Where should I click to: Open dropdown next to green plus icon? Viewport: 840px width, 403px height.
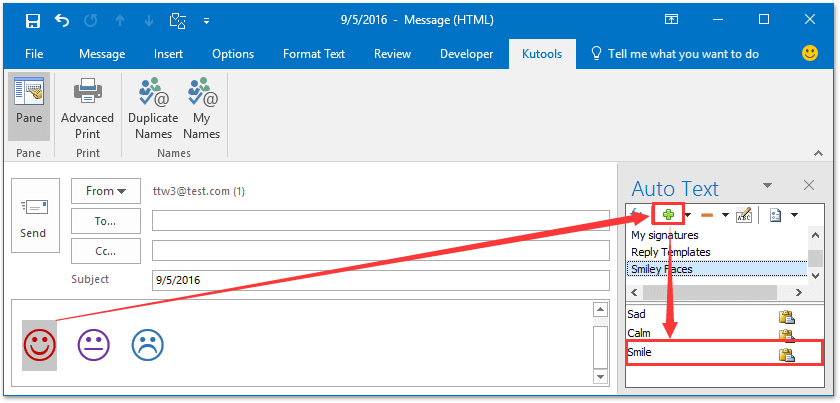[687, 214]
